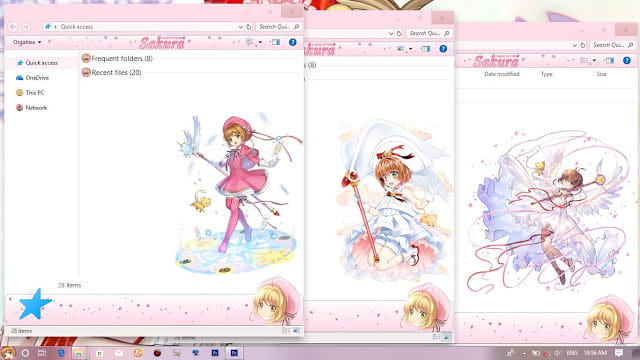
Task: Open address dropdown in right window
Action: tap(575, 45)
